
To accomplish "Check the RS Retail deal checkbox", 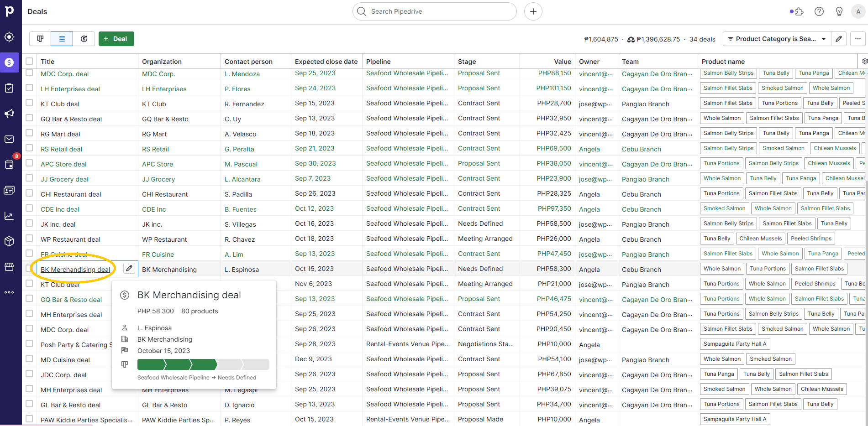I will [30, 148].
